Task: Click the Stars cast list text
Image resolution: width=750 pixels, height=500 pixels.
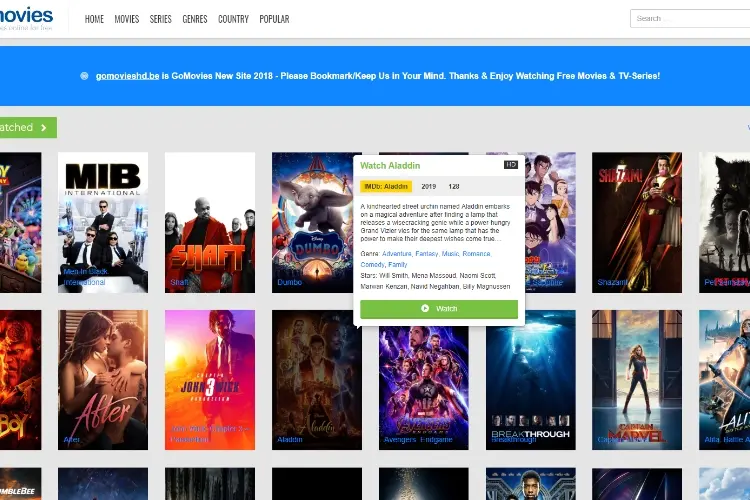Action: [x=435, y=281]
